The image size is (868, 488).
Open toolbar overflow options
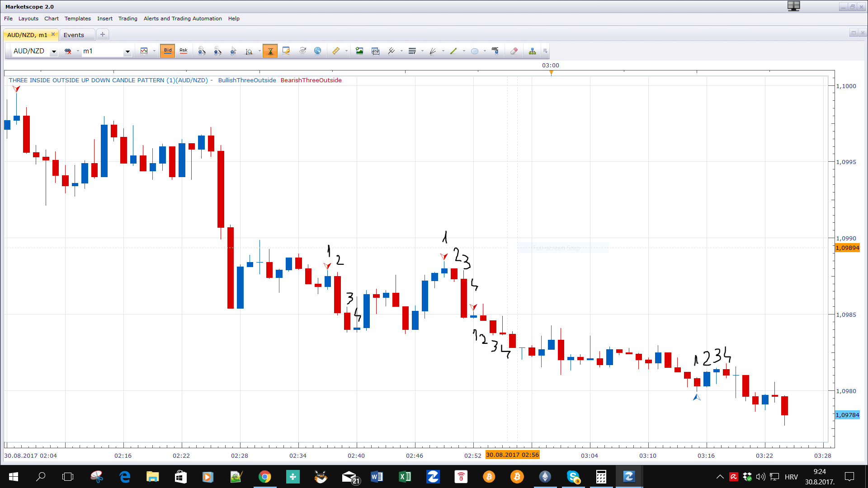click(x=545, y=51)
